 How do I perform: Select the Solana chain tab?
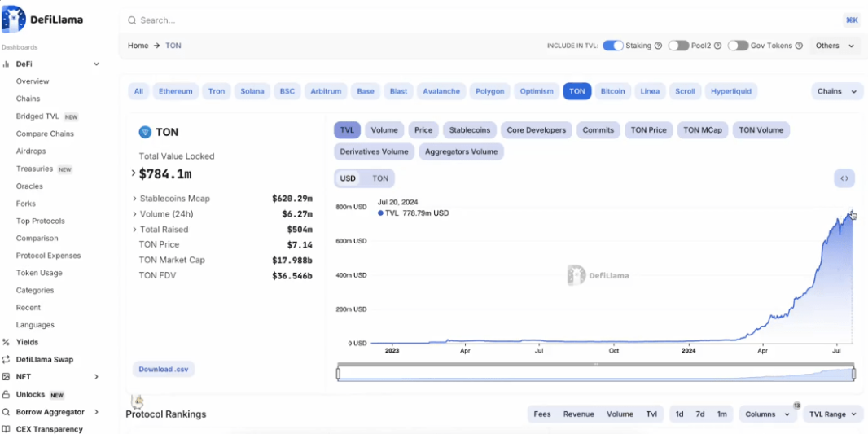coord(252,91)
